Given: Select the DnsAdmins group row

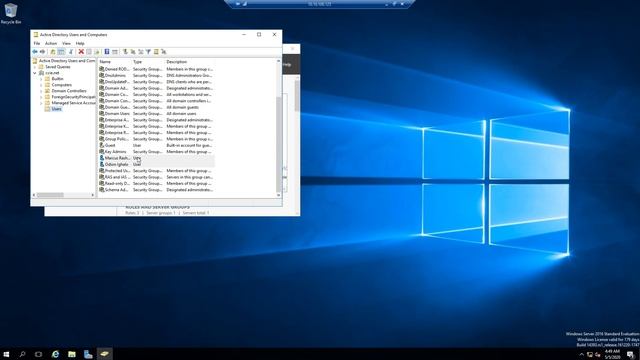Looking at the screenshot, I should [156, 76].
